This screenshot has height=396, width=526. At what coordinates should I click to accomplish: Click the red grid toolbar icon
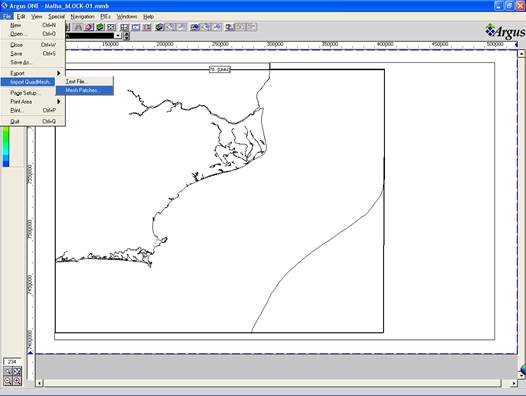point(147,27)
